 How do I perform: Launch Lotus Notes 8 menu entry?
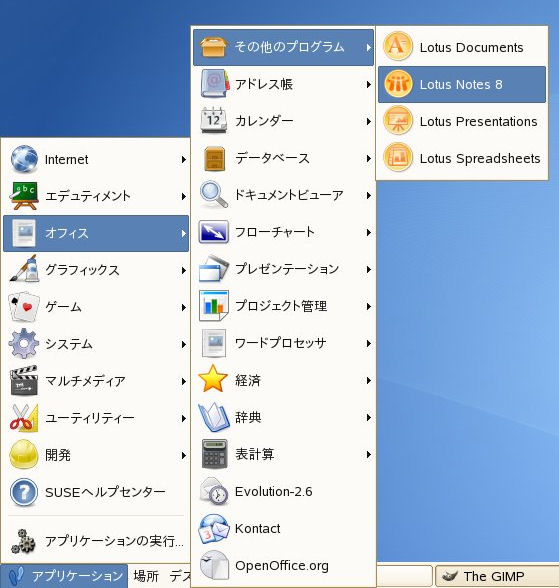[462, 84]
